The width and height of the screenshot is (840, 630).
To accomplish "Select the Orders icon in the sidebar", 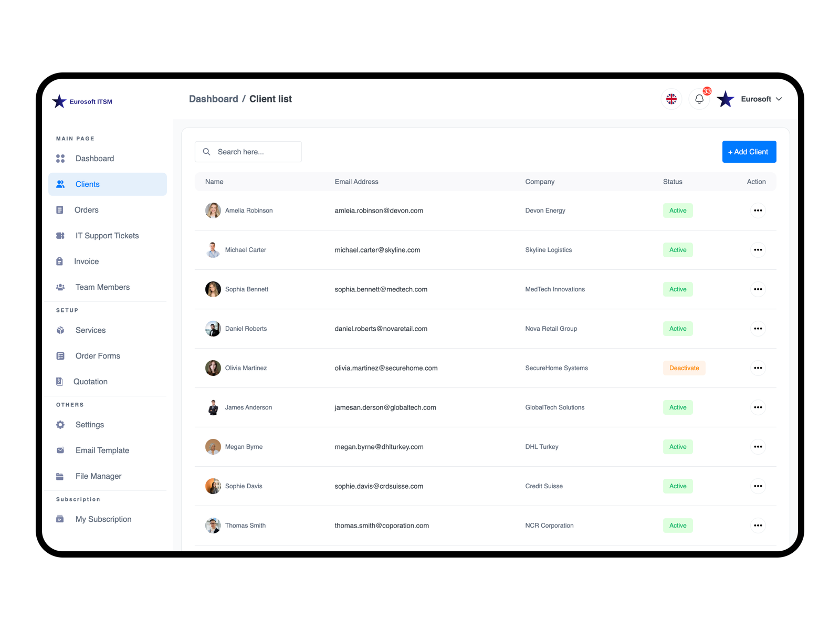I will (60, 209).
